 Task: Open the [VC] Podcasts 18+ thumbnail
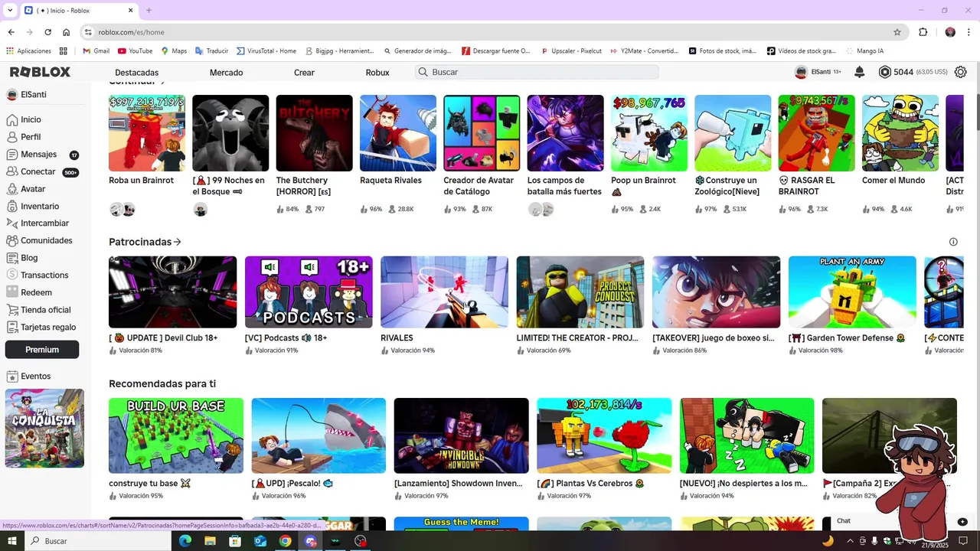click(309, 292)
